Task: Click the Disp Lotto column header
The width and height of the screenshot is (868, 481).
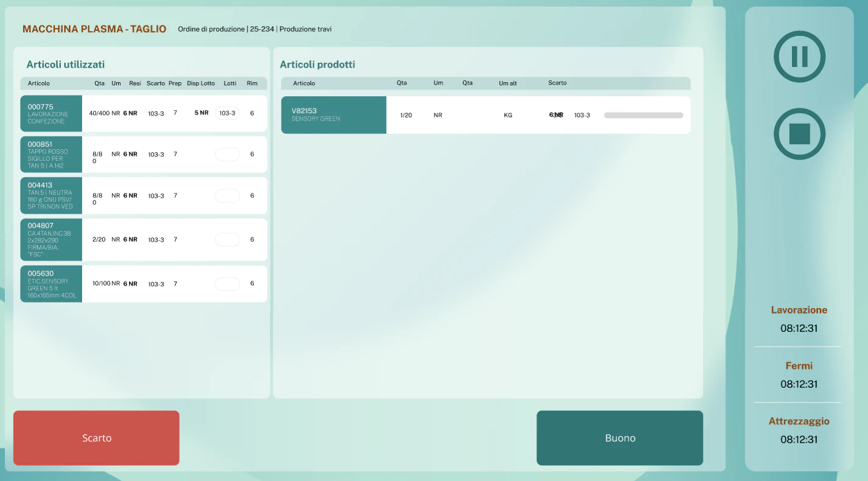Action: (201, 83)
